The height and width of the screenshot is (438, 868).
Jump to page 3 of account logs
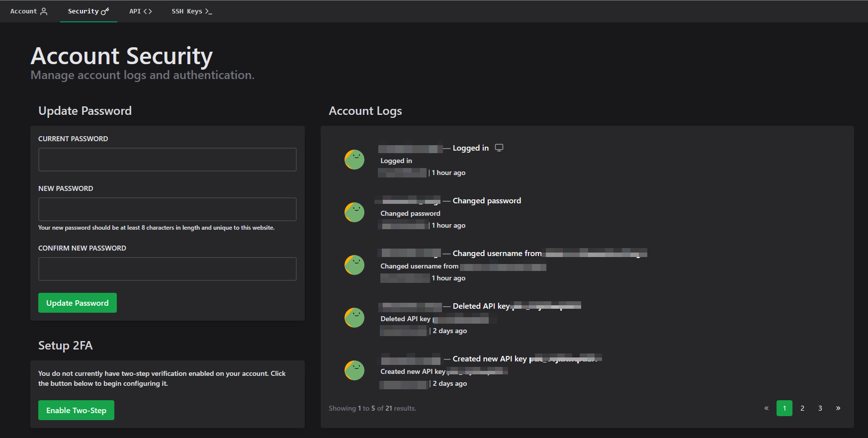click(820, 408)
